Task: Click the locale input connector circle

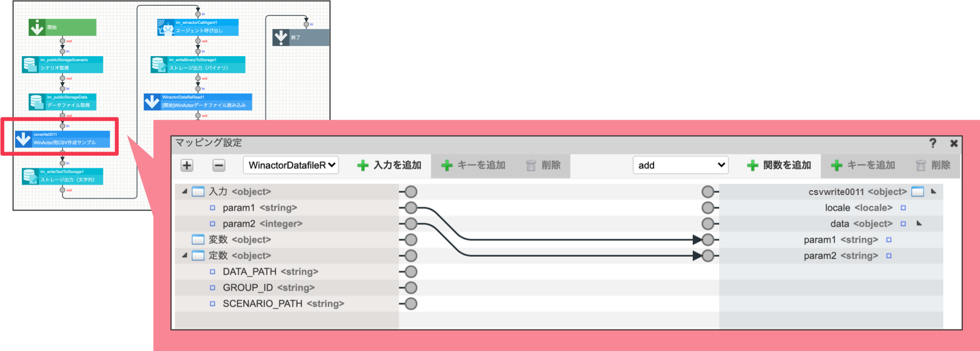Action: tap(708, 208)
